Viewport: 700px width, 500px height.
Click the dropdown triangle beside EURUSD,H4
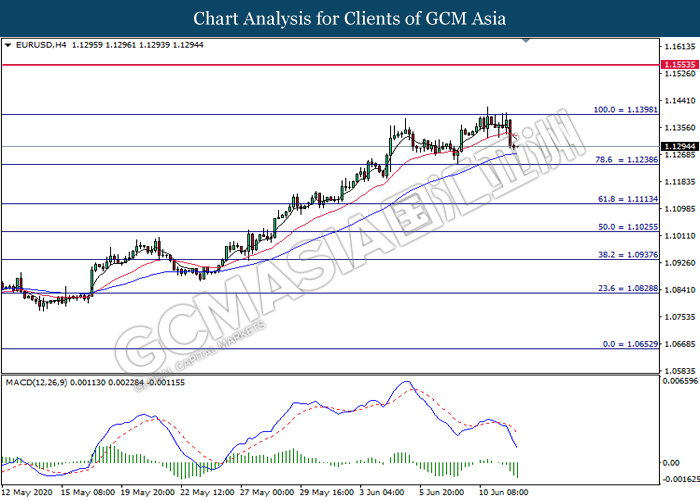coord(8,45)
